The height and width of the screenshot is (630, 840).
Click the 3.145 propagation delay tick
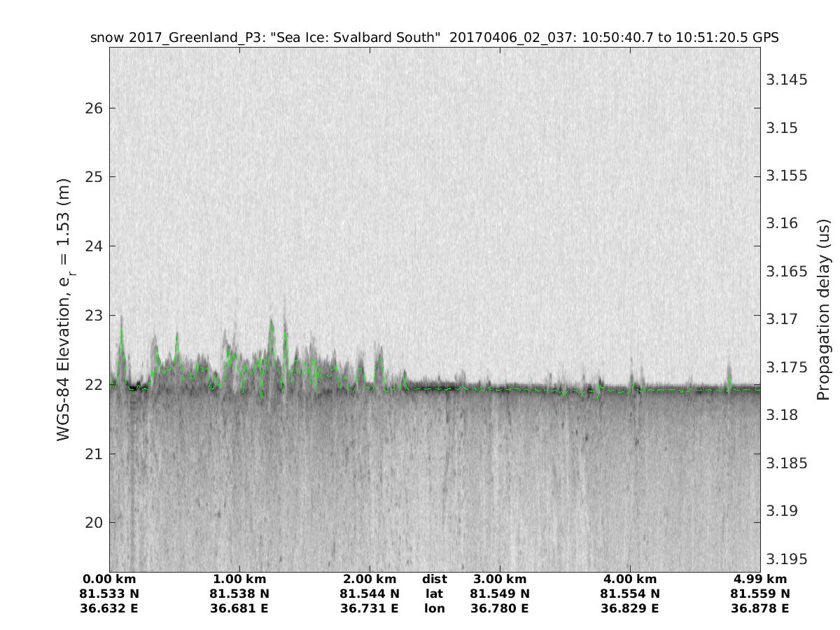point(786,80)
